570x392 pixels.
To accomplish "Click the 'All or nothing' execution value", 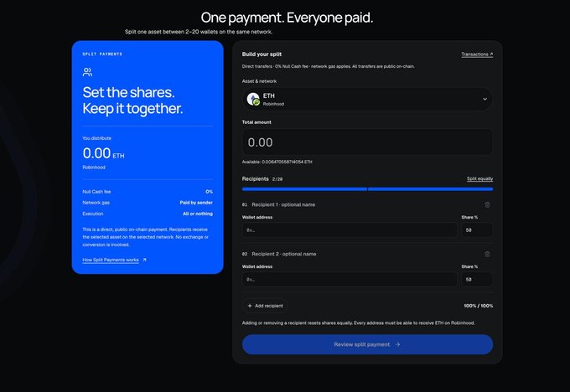I will [x=198, y=214].
